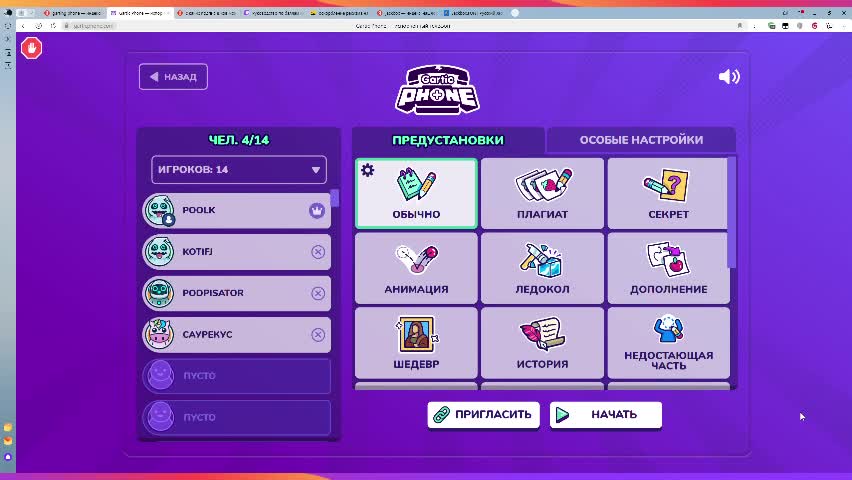Pick the Секрет preset
The width and height of the screenshot is (852, 480).
click(668, 194)
